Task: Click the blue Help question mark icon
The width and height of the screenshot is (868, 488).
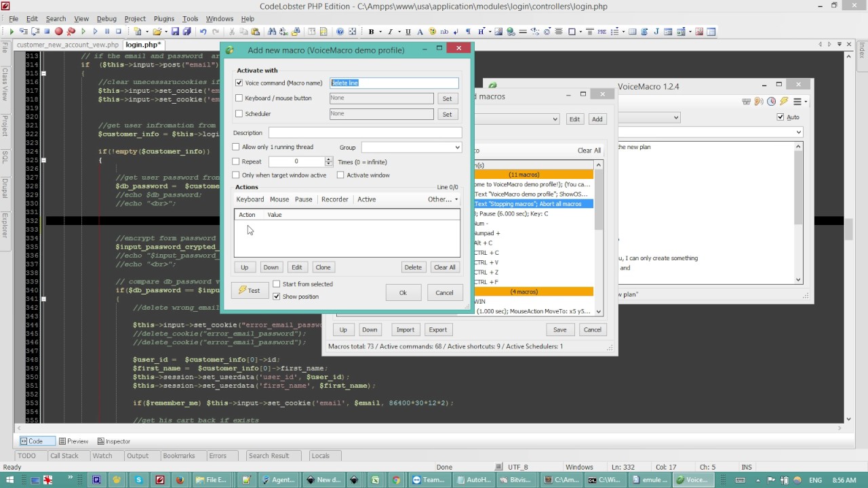Action: coord(340,31)
